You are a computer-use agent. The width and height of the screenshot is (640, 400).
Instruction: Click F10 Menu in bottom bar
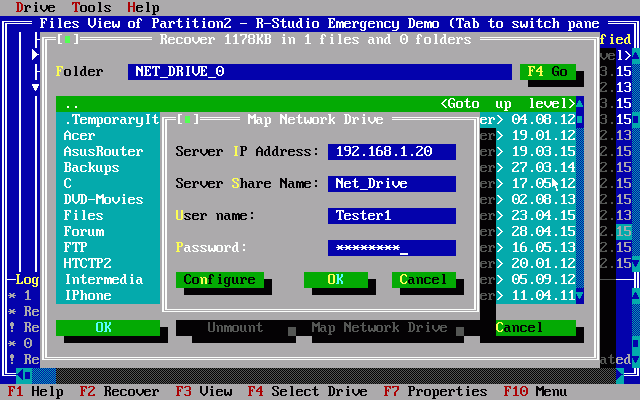(535, 391)
